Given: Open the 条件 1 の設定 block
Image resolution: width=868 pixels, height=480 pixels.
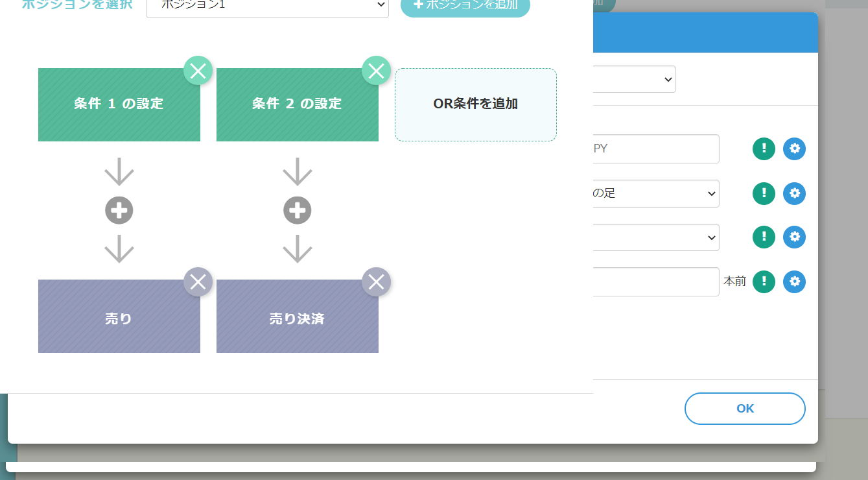Looking at the screenshot, I should (119, 104).
